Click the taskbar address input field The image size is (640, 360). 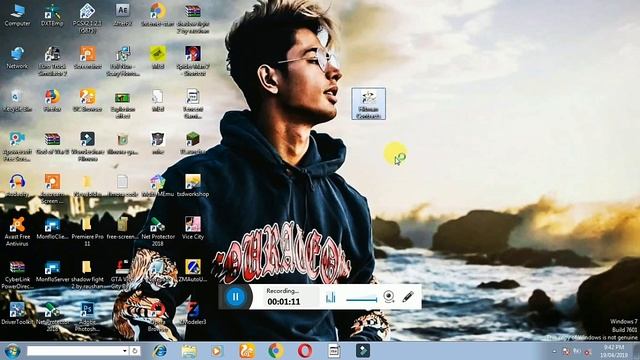(74, 351)
